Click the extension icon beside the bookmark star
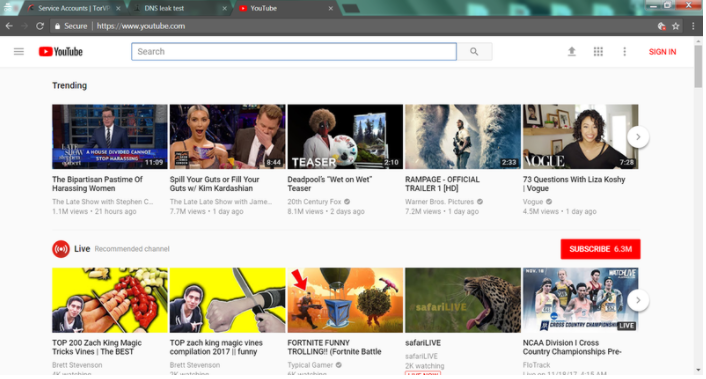This screenshot has height=379, width=706. click(661, 26)
